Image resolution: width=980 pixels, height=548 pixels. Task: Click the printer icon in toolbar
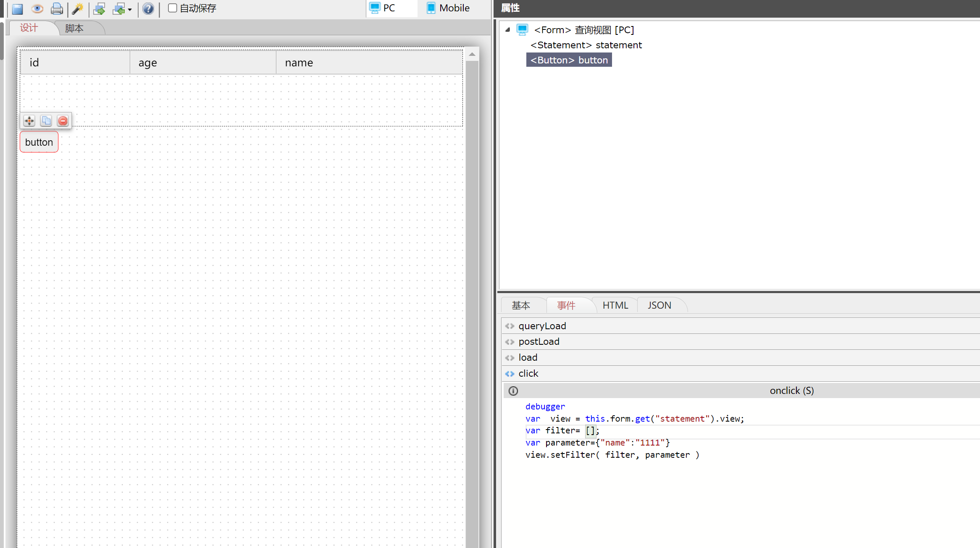57,8
